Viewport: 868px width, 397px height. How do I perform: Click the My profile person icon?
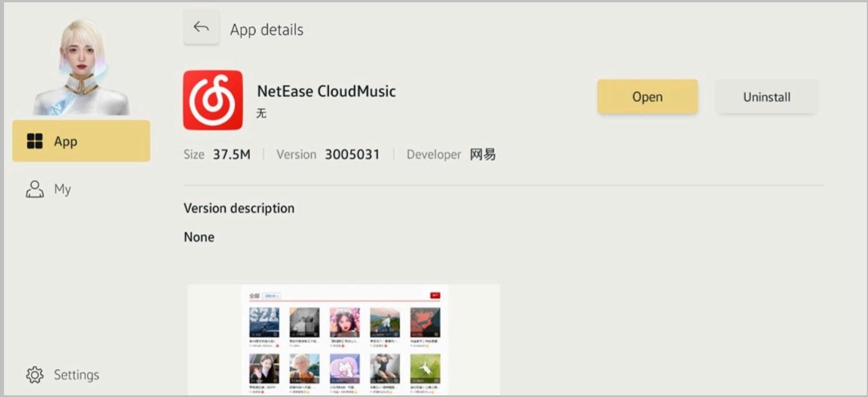[x=35, y=189]
